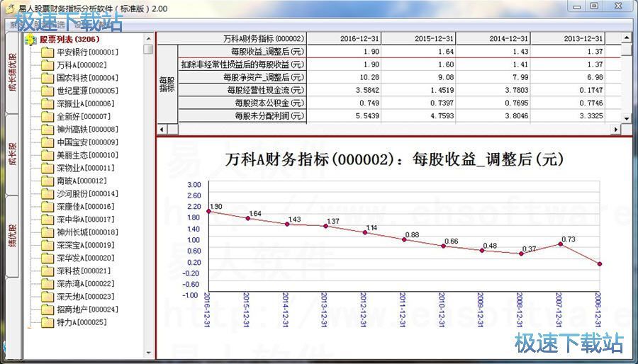Click the folder icon beside 神州高铁[000008]
The image size is (638, 364).
(x=47, y=130)
